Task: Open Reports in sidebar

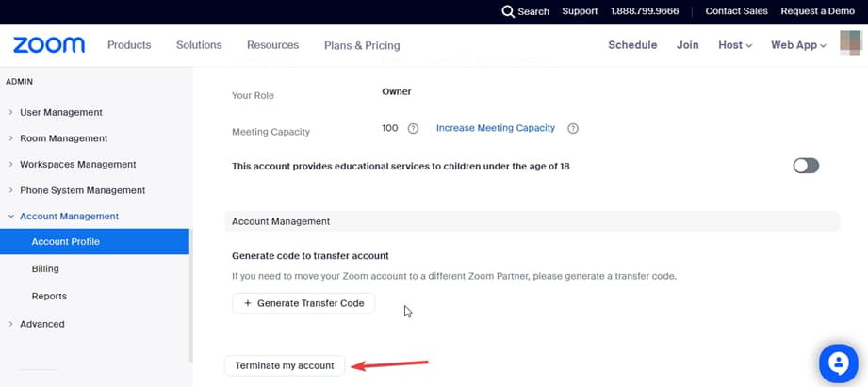Action: pyautogui.click(x=49, y=296)
